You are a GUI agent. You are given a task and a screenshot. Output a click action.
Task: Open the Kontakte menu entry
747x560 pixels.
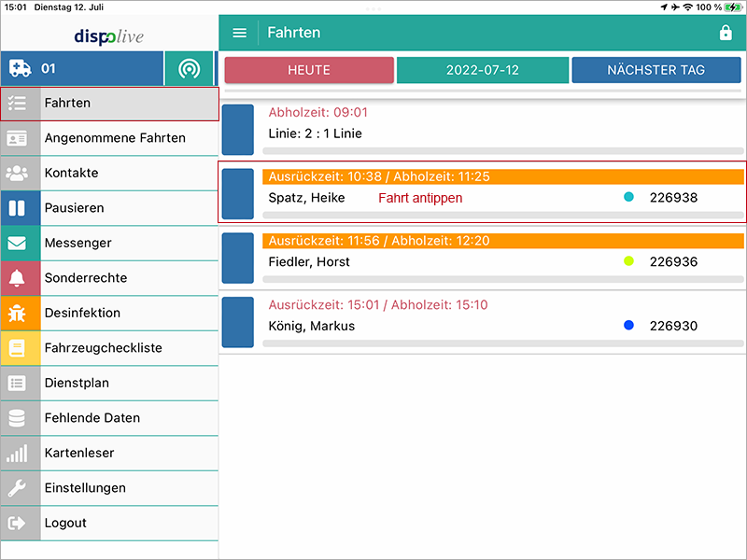pos(109,174)
